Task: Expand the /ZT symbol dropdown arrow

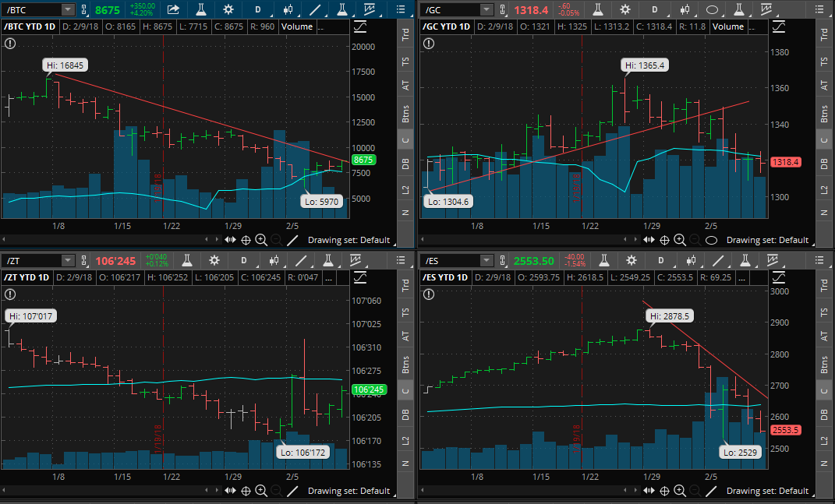Action: tap(68, 260)
